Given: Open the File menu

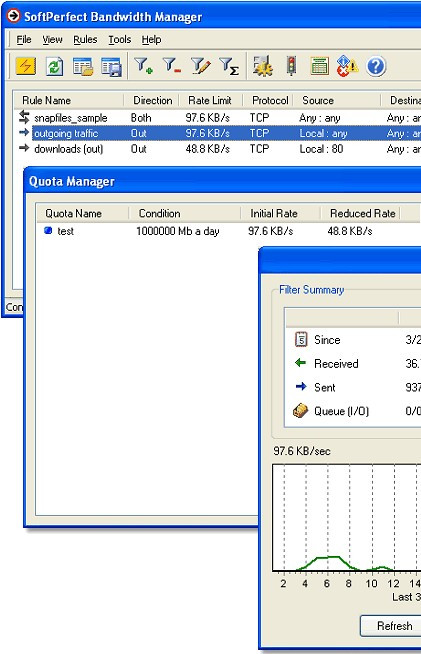Looking at the screenshot, I should click(24, 40).
